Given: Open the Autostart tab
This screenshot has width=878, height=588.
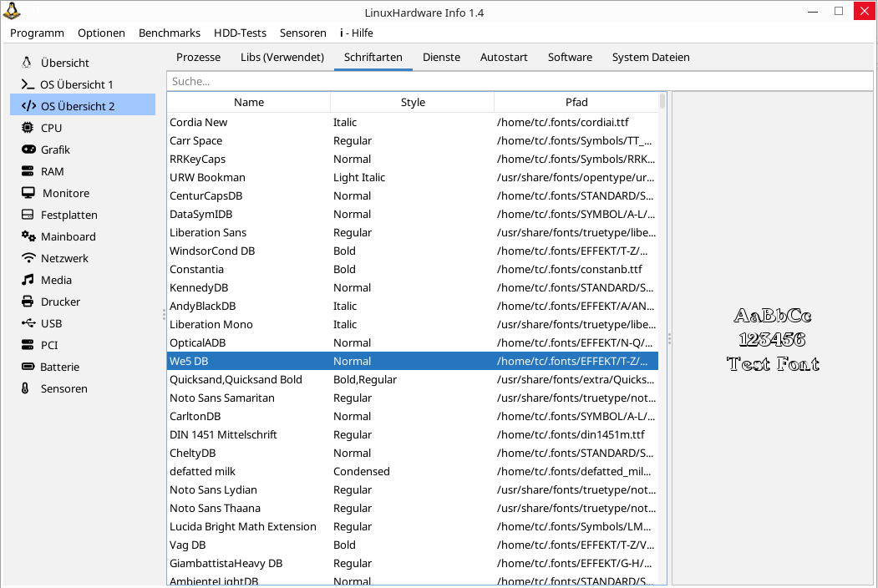Looking at the screenshot, I should [x=504, y=57].
